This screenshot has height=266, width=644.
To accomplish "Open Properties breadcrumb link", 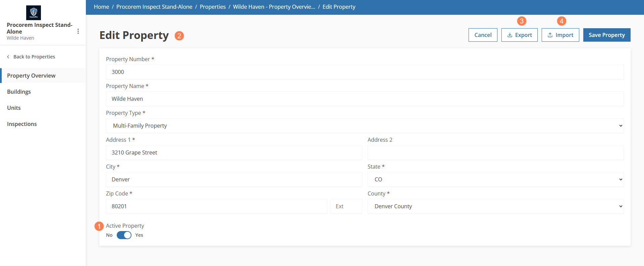I will (213, 7).
